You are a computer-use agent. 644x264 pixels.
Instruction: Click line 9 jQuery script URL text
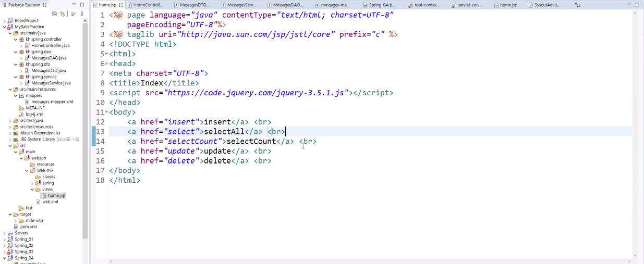(257, 93)
